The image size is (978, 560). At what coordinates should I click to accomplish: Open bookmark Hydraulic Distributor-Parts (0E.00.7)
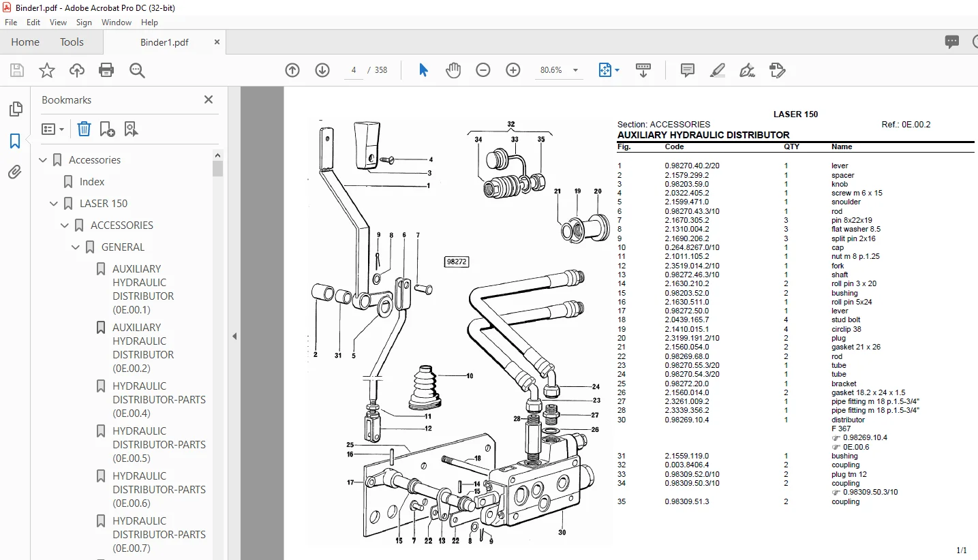pos(159,535)
